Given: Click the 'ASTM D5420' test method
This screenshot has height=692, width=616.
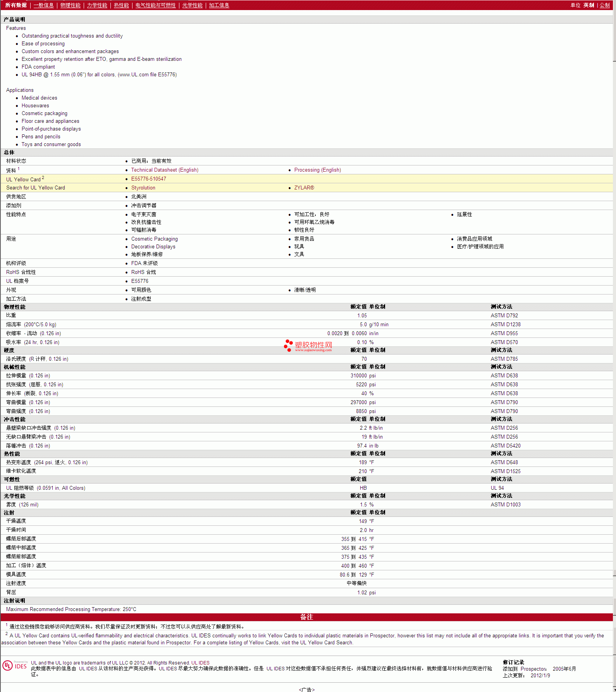Looking at the screenshot, I should coord(506,446).
